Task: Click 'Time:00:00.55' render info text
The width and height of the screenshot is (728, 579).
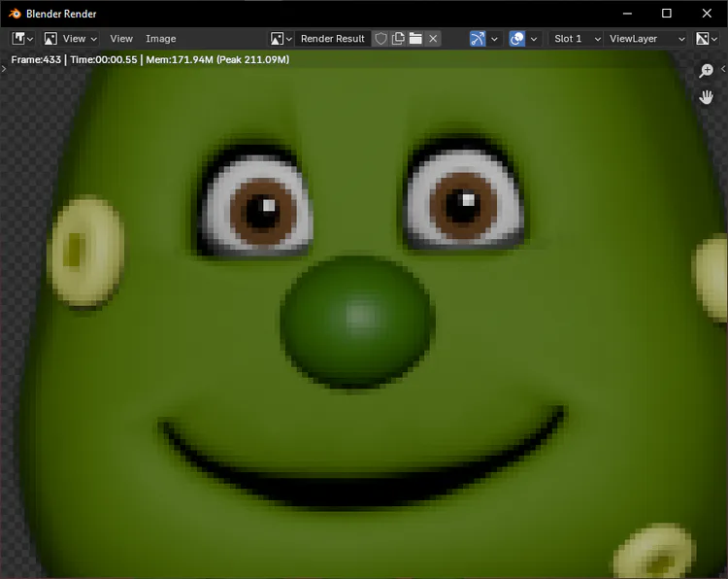Action: (104, 59)
